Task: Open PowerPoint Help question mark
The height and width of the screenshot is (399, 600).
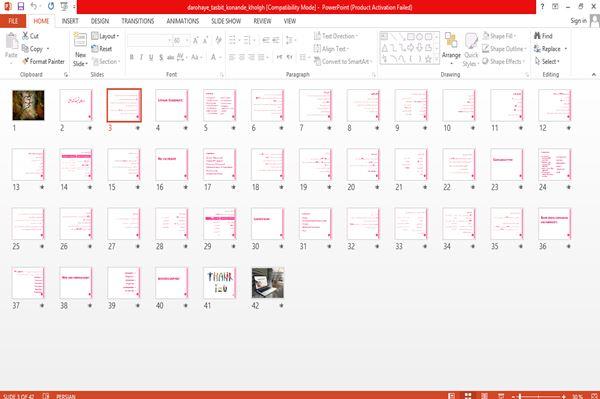Action: pos(542,7)
